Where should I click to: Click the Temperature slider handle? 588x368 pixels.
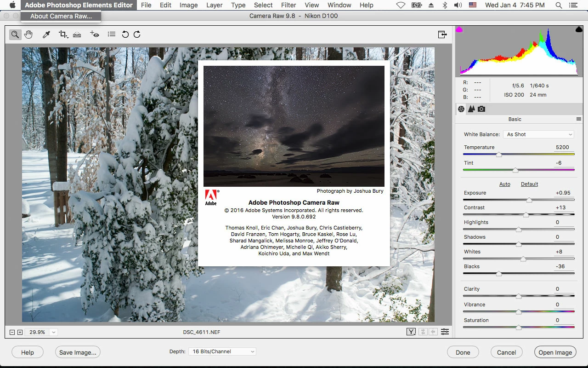(x=499, y=155)
